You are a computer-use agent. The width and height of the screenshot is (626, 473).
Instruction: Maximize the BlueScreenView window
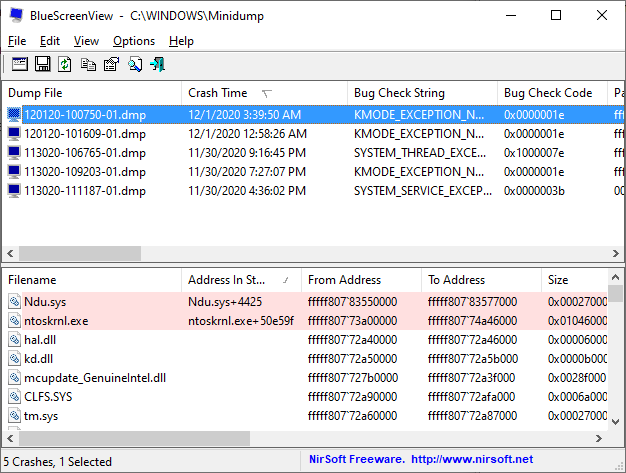(x=556, y=15)
